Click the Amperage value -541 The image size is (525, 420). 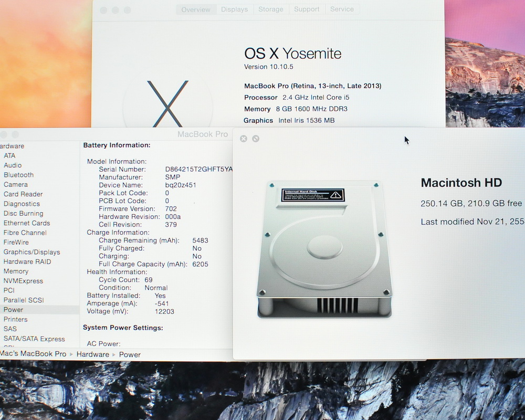[162, 303]
